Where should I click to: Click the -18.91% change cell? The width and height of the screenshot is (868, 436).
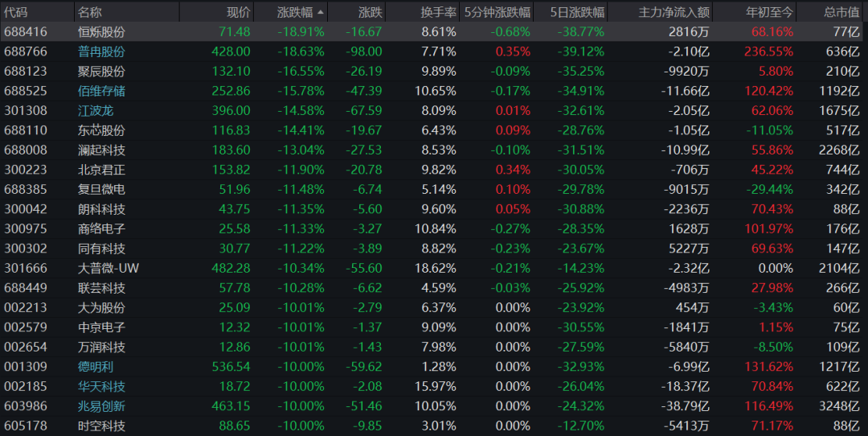click(x=301, y=32)
